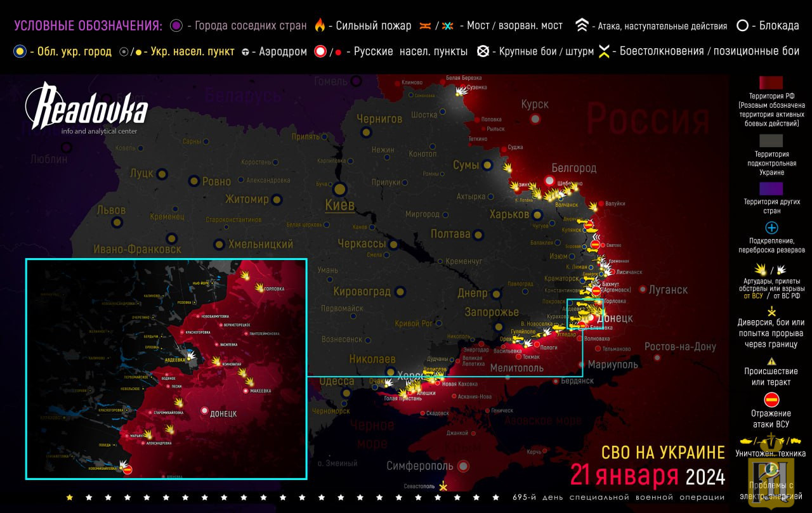
Task: Click the Ивано-Франковск city label
Action: coord(137,249)
